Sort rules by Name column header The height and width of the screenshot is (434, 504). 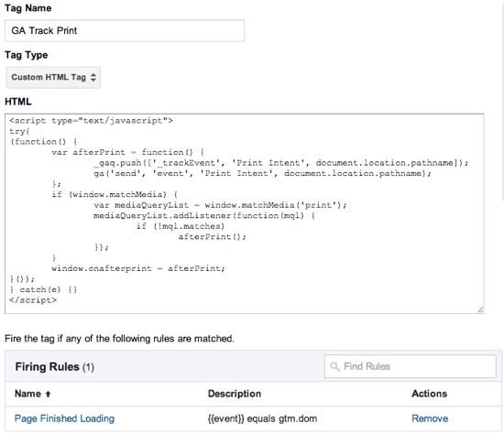[x=28, y=394]
